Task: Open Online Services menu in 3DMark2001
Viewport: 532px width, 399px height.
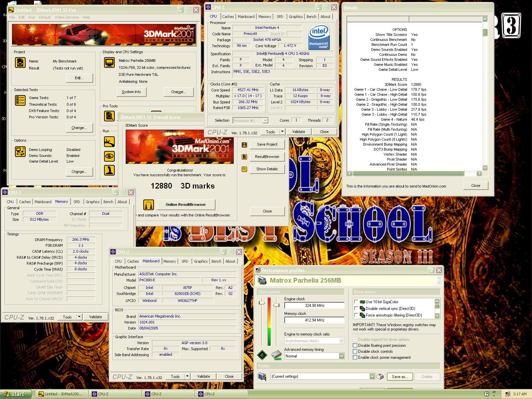Action: click(x=67, y=17)
